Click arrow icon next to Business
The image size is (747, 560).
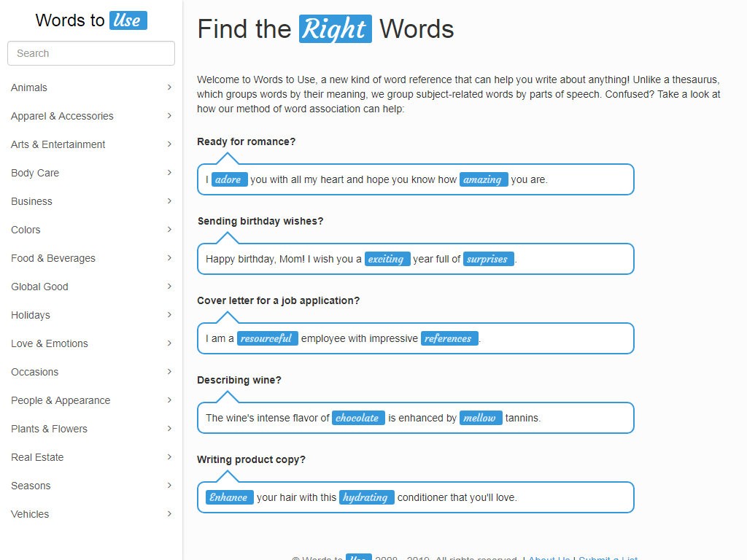pos(169,201)
